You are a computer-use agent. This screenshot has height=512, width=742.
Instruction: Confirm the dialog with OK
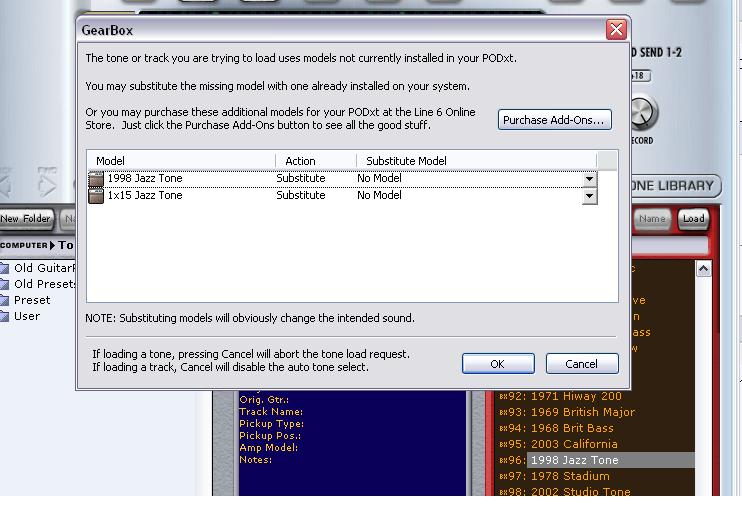[498, 364]
